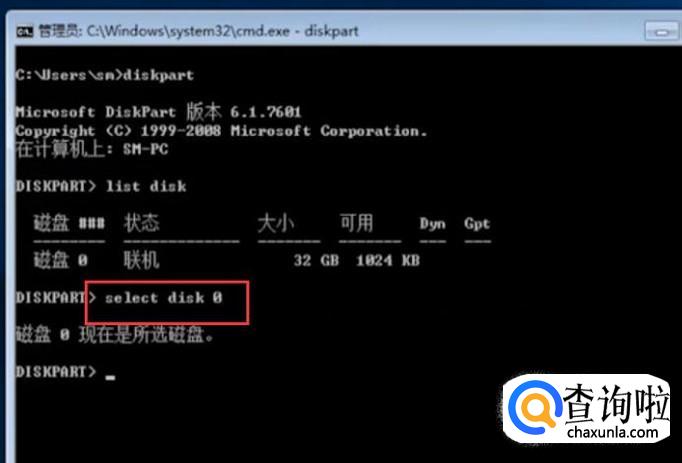Image resolution: width=682 pixels, height=463 pixels.
Task: Click the Dyn column header
Action: [432, 224]
